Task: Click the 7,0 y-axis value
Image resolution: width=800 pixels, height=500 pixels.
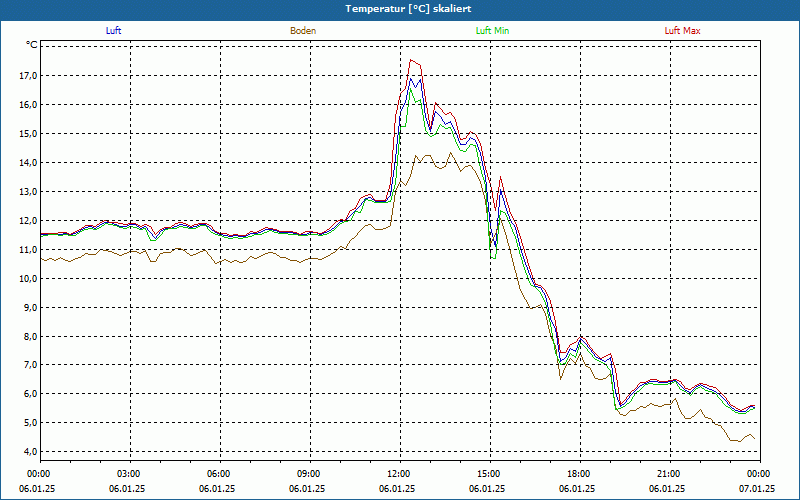Action: tap(30, 365)
